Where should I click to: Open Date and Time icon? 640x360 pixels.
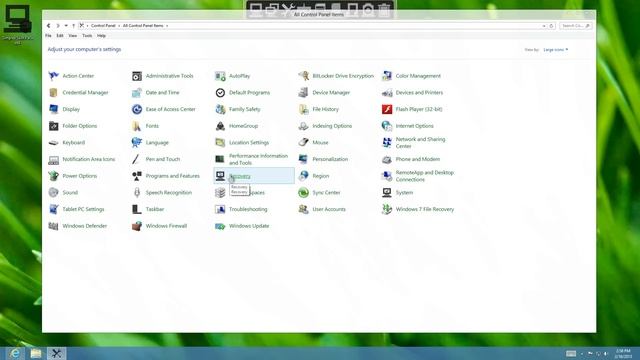[137, 93]
